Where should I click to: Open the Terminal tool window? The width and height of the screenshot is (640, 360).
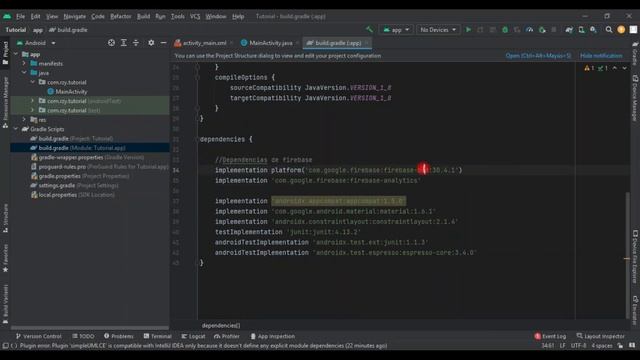point(158,336)
